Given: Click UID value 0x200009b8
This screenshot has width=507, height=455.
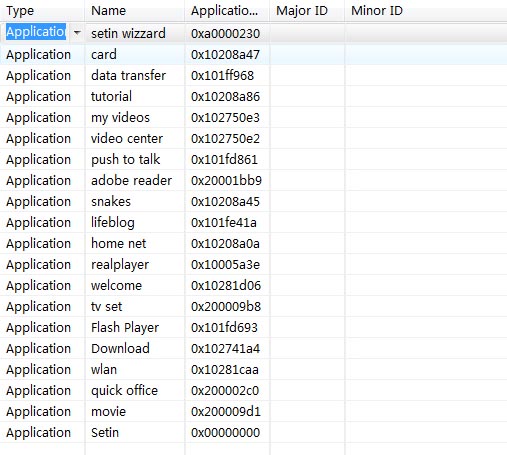Looking at the screenshot, I should click(226, 306).
